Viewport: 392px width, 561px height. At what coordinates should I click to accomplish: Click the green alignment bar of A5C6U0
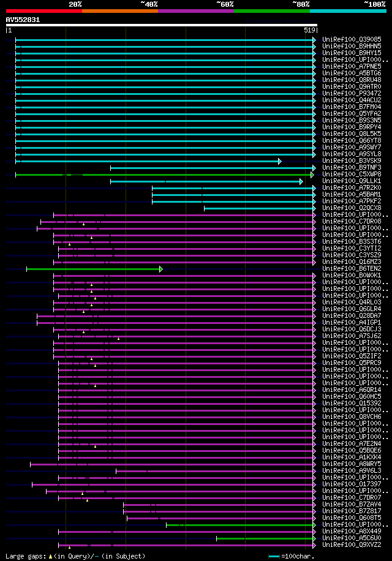point(266,539)
